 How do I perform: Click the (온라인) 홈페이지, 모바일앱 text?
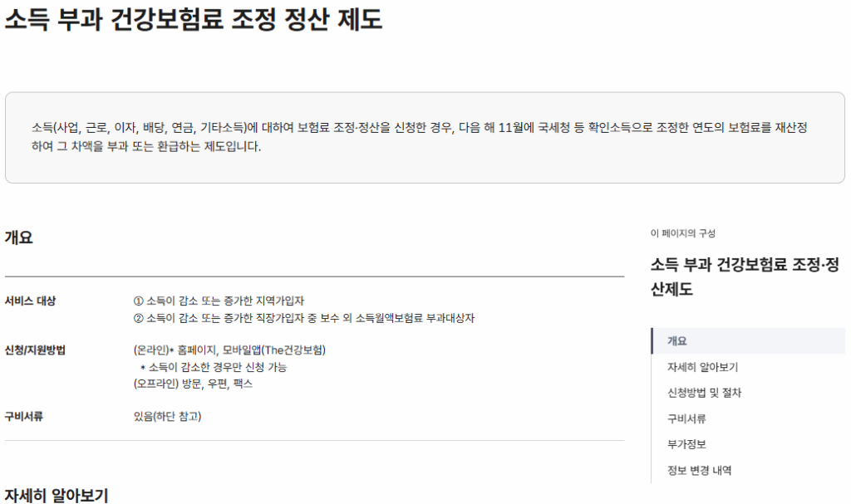coord(229,350)
